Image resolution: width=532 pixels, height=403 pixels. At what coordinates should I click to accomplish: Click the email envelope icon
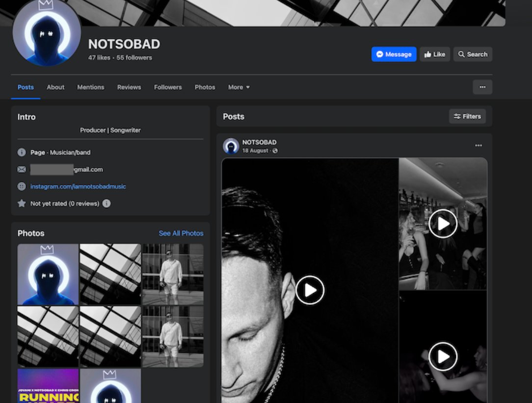point(22,169)
